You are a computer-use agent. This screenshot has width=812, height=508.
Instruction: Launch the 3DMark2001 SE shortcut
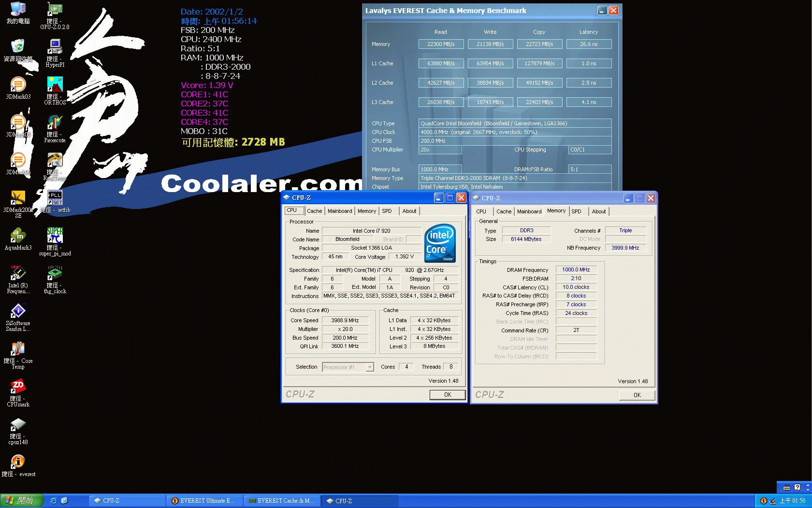(18, 204)
